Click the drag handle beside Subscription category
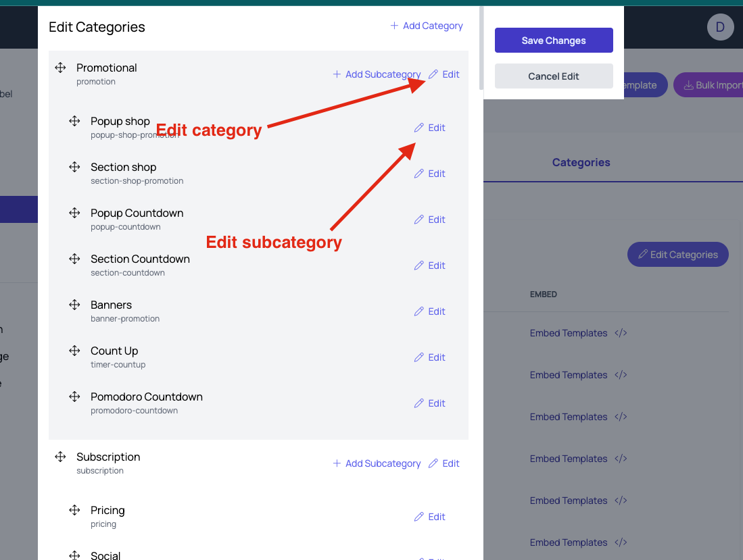Image resolution: width=743 pixels, height=560 pixels. pyautogui.click(x=60, y=457)
